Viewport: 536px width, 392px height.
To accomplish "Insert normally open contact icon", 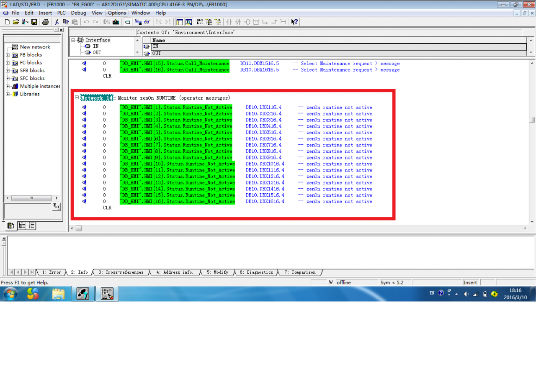I will (229, 22).
